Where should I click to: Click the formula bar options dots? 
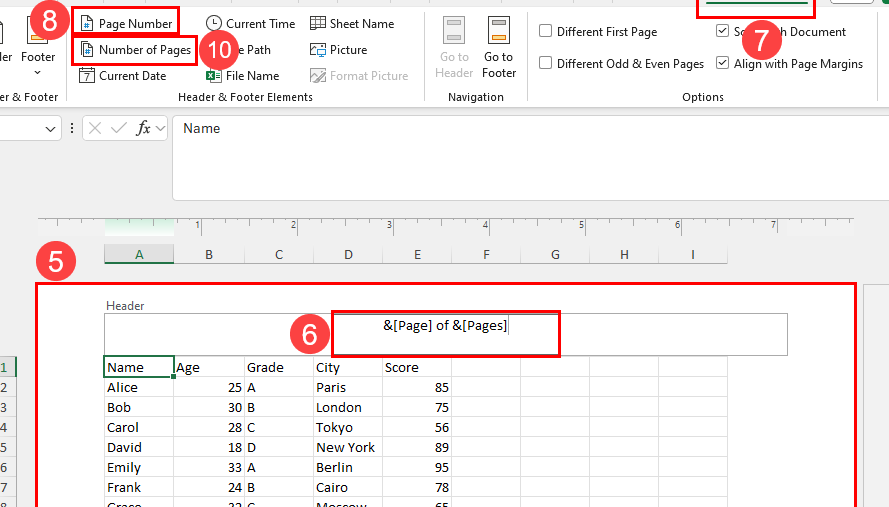point(72,129)
